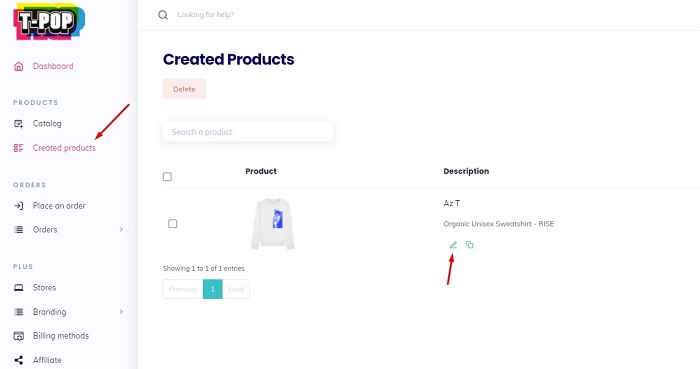This screenshot has width=700, height=369.
Task: Click the T-POP logo
Action: [x=49, y=21]
